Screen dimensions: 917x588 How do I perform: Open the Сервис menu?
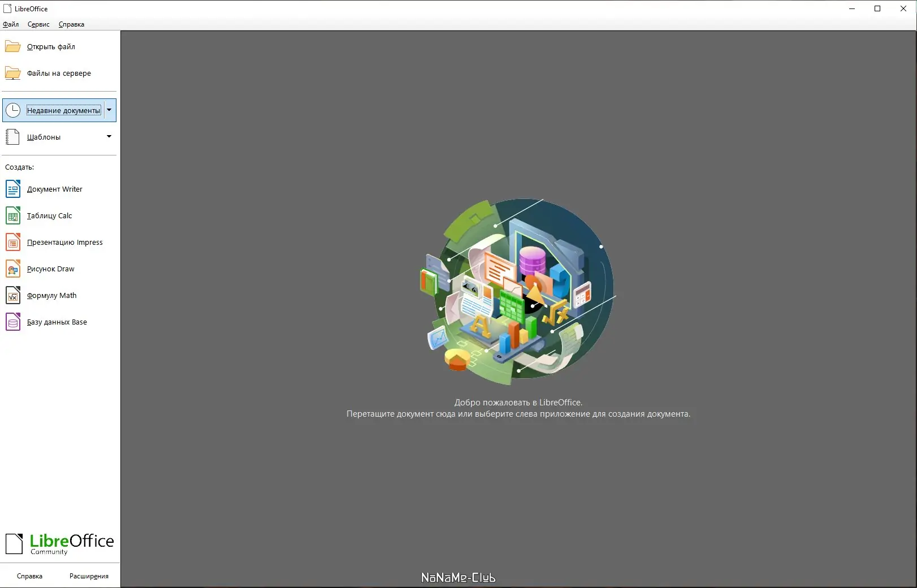coord(38,24)
